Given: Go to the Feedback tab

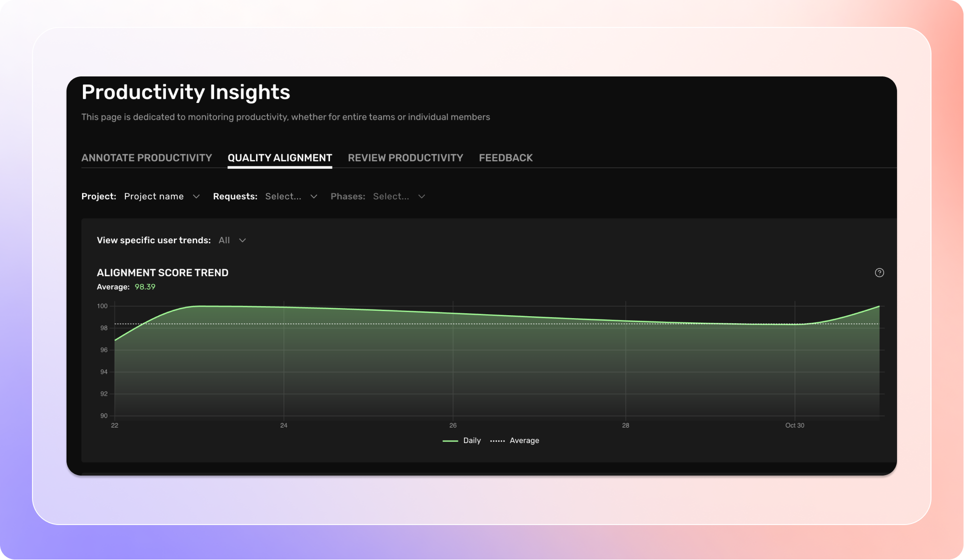Looking at the screenshot, I should pyautogui.click(x=505, y=158).
